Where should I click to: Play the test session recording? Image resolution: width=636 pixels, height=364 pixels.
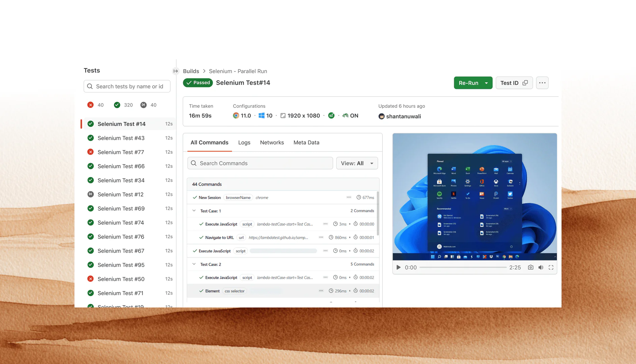click(x=398, y=267)
